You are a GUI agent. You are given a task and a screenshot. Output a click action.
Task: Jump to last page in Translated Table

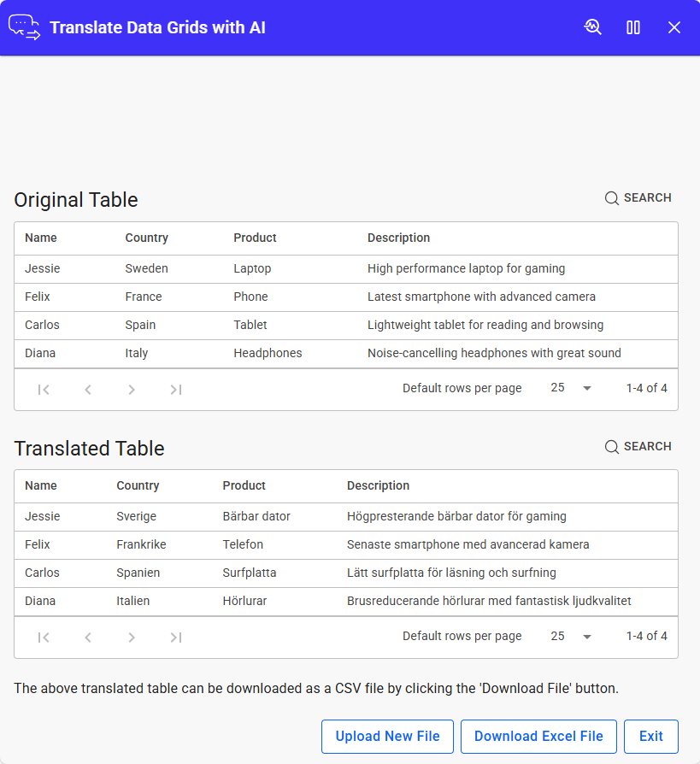(x=176, y=638)
